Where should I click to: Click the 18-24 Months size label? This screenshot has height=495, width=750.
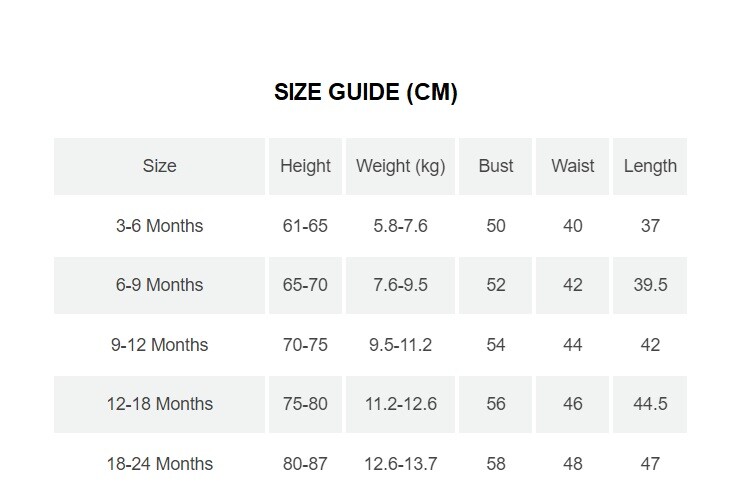160,464
